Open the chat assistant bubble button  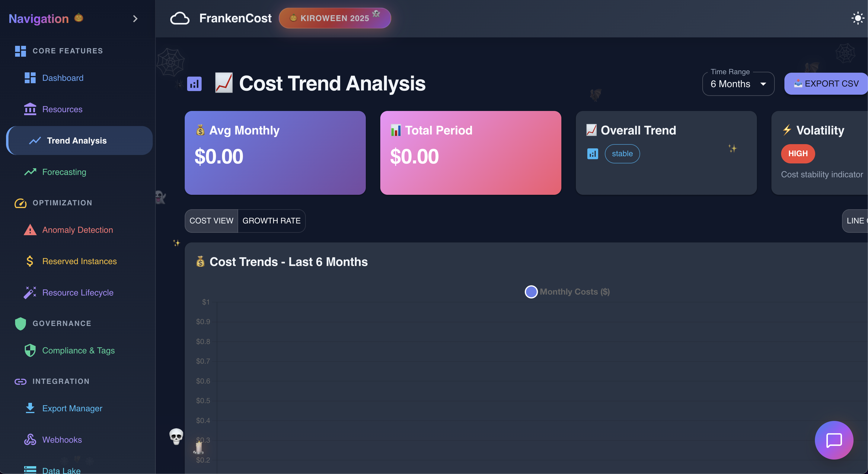[x=834, y=440]
